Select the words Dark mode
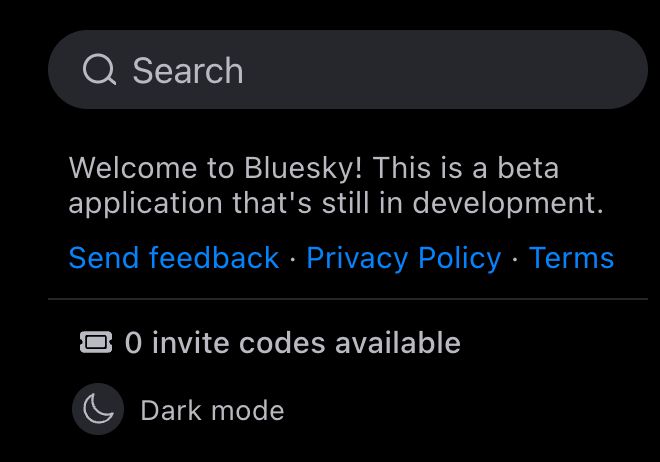The height and width of the screenshot is (462, 660). pyautogui.click(x=212, y=411)
